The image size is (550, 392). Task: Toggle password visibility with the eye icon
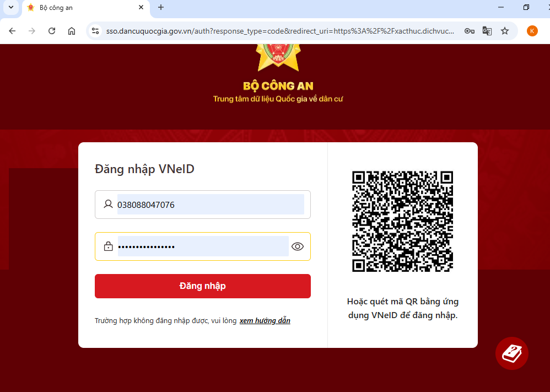pos(298,246)
